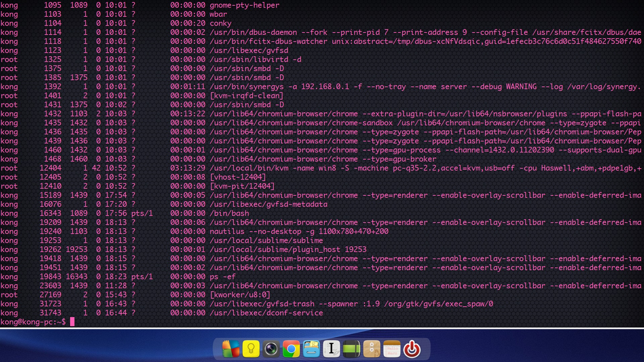Click PID '12404' of the kvm process
Screen dimensions: 644x362
tap(51, 168)
